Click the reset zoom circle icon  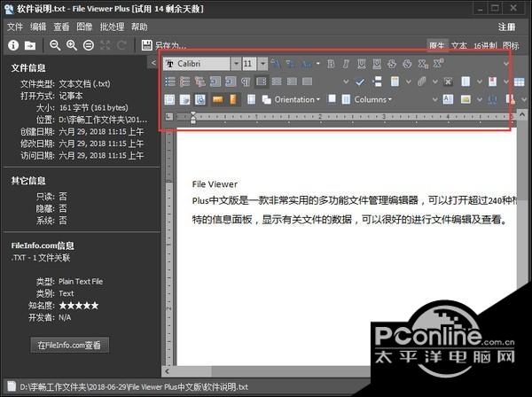pos(89,45)
